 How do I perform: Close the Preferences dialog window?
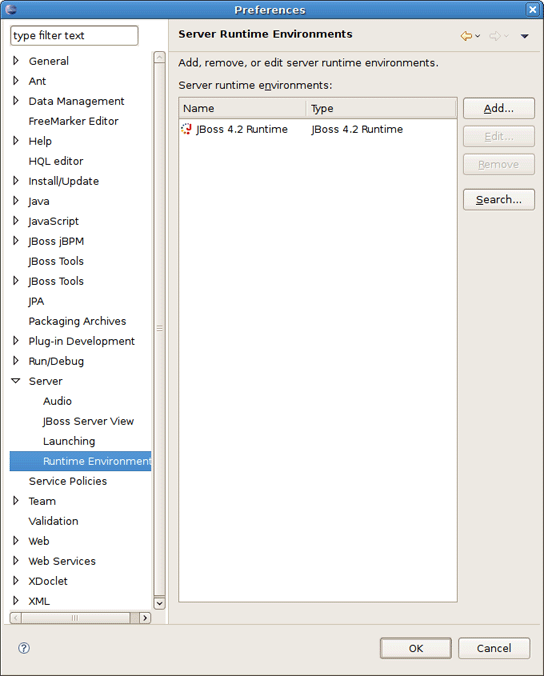pos(533,9)
